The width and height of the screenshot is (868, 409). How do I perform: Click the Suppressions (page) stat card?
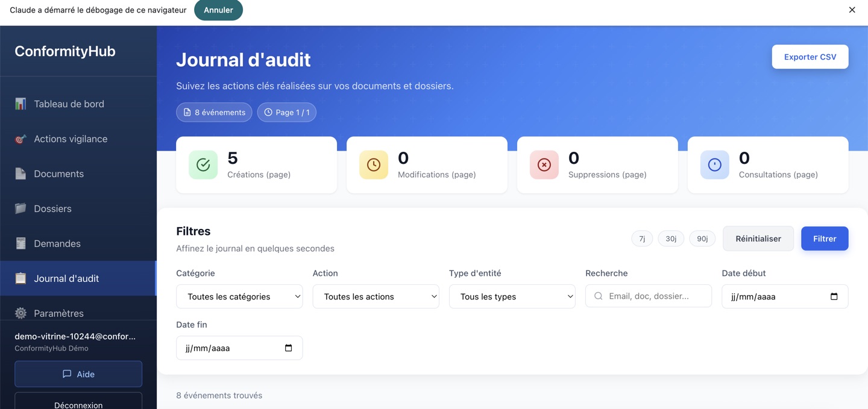597,165
